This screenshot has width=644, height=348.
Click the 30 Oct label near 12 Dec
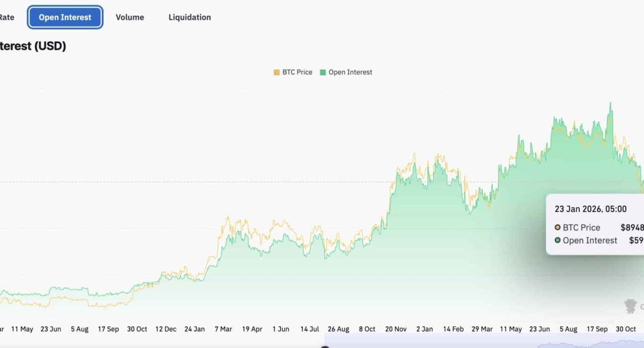pyautogui.click(x=137, y=329)
